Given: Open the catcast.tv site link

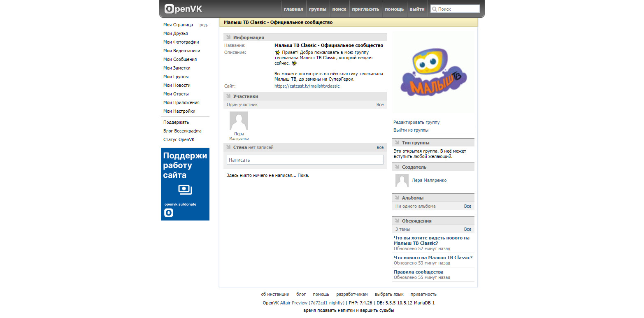Looking at the screenshot, I should pos(307,86).
